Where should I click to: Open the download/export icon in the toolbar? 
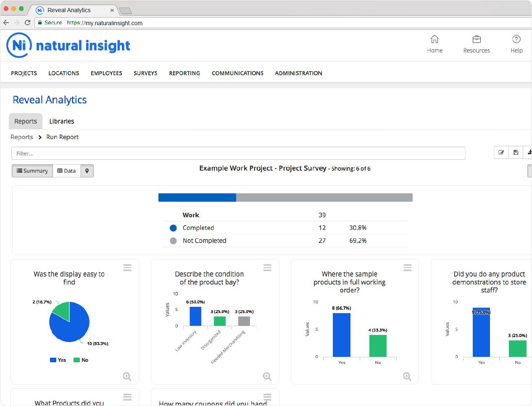(529, 153)
